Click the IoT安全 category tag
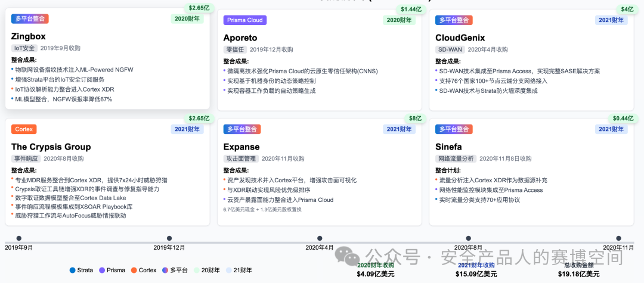Screen dimensions: 644x283 (24, 48)
